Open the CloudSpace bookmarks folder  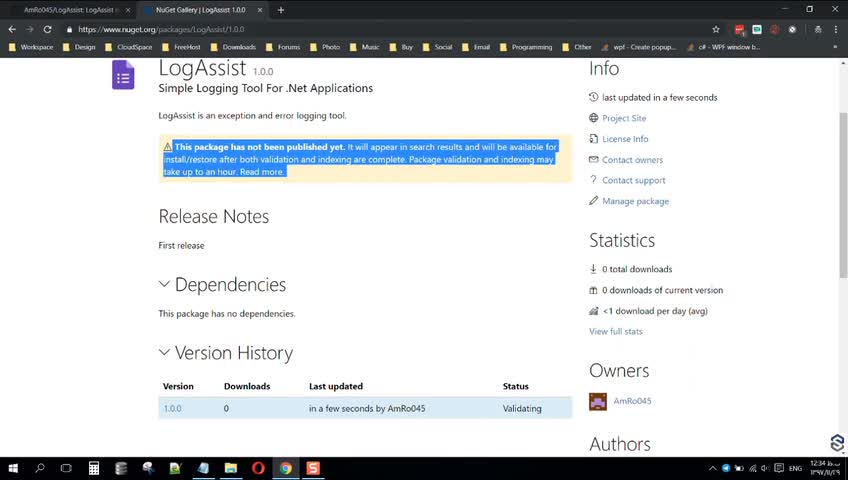click(129, 47)
